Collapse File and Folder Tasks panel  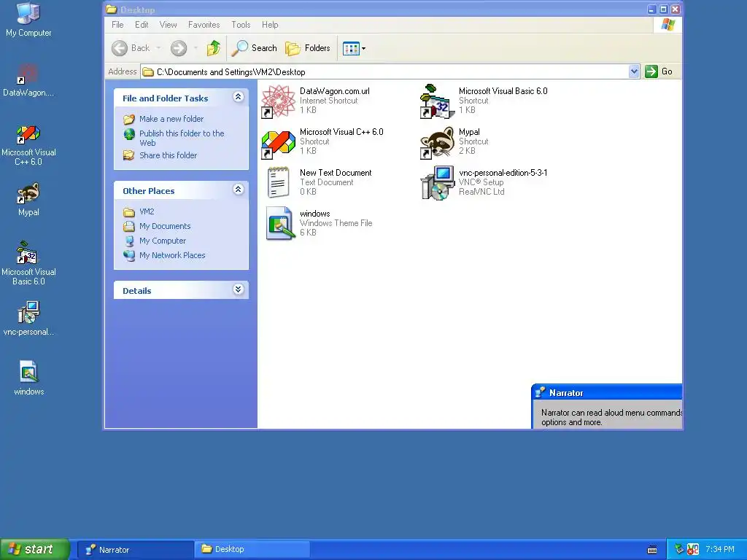pyautogui.click(x=239, y=97)
